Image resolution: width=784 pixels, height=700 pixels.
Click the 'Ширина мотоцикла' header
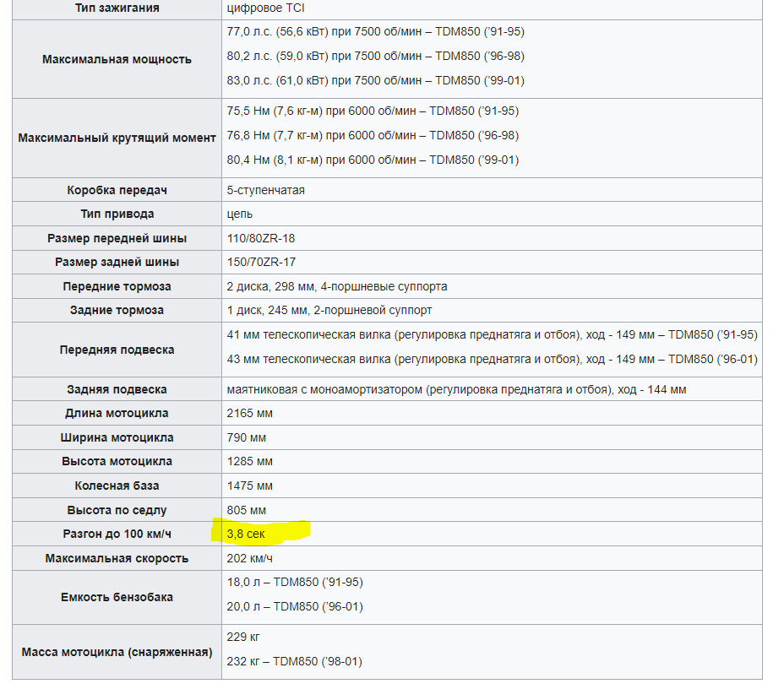pyautogui.click(x=117, y=437)
